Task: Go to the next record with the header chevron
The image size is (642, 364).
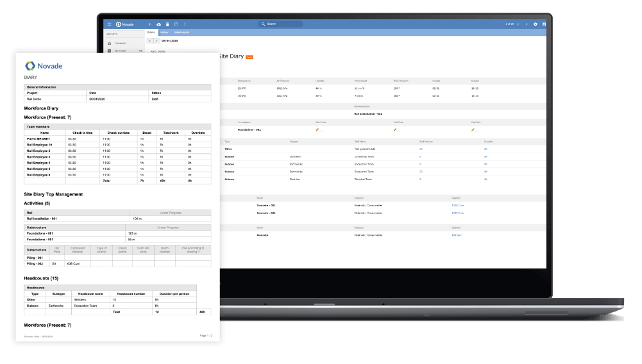Action: pos(527,24)
